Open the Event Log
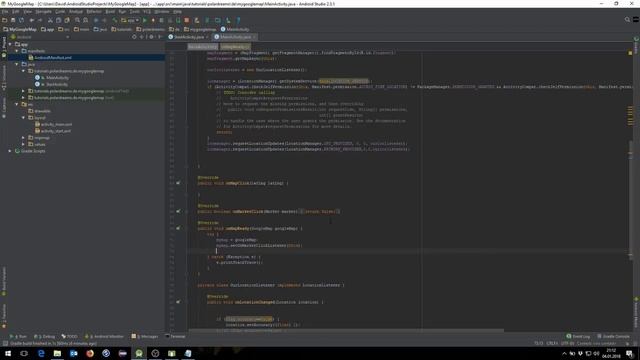This screenshot has height=360, width=640. pyautogui.click(x=578, y=336)
